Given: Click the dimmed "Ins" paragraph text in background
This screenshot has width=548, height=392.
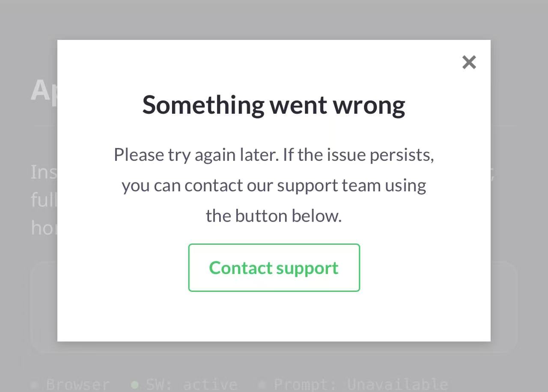Looking at the screenshot, I should [x=44, y=172].
